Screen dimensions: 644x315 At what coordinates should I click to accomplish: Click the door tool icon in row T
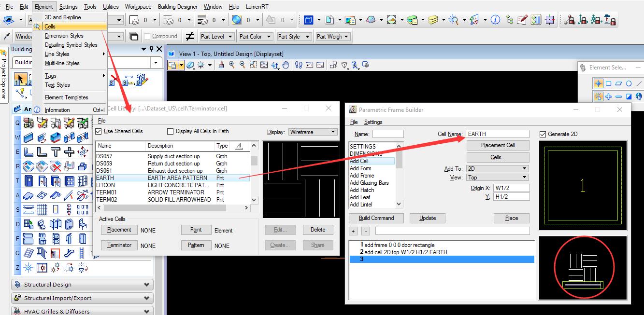point(29,181)
